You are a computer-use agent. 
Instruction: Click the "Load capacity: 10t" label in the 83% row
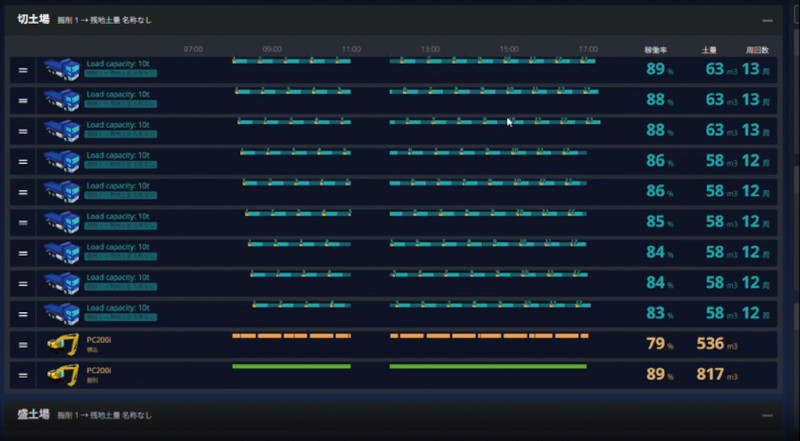[x=118, y=308]
